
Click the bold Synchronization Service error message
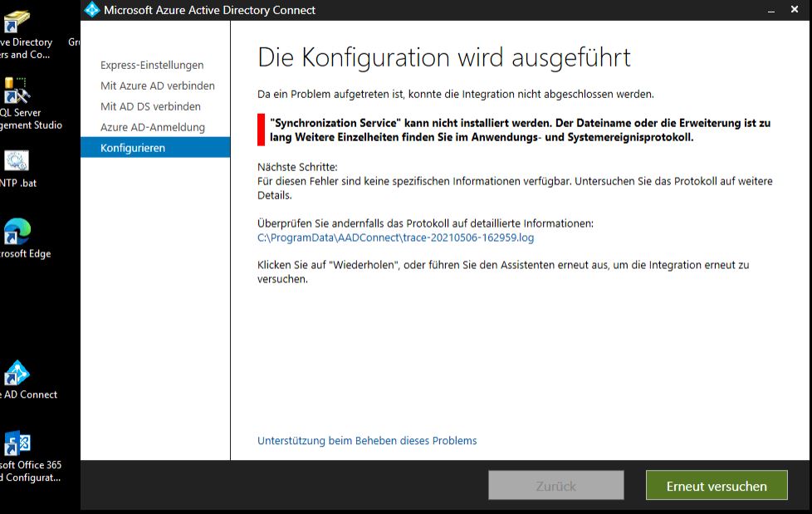[x=520, y=130]
